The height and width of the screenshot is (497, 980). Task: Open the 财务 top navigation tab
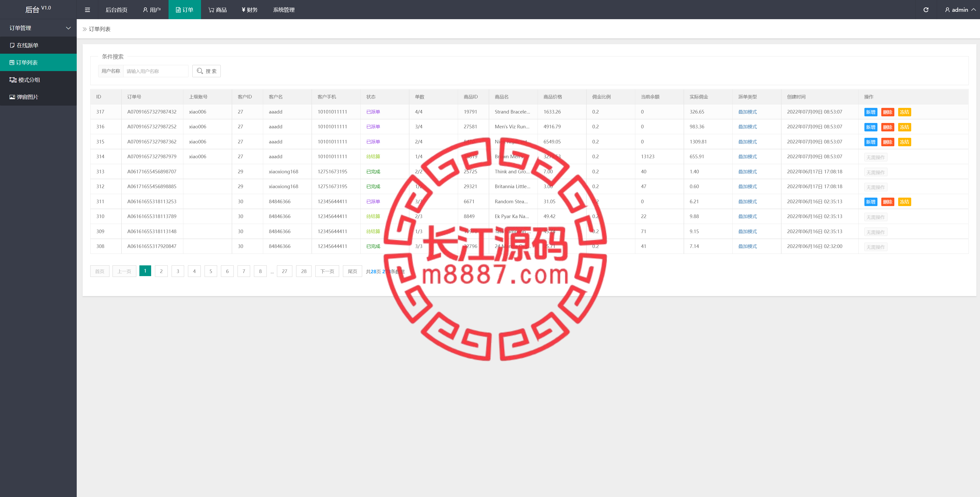click(x=250, y=10)
